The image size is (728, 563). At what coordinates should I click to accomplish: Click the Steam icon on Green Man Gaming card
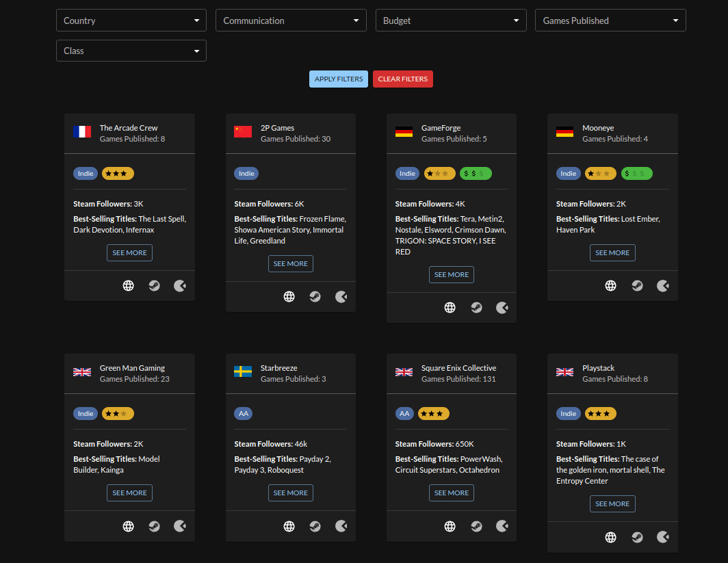(x=154, y=526)
